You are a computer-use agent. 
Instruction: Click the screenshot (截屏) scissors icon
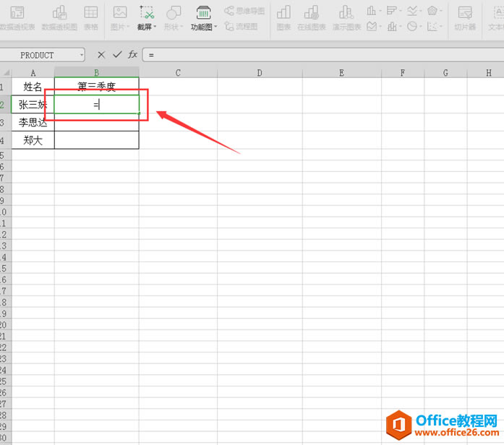click(x=147, y=12)
